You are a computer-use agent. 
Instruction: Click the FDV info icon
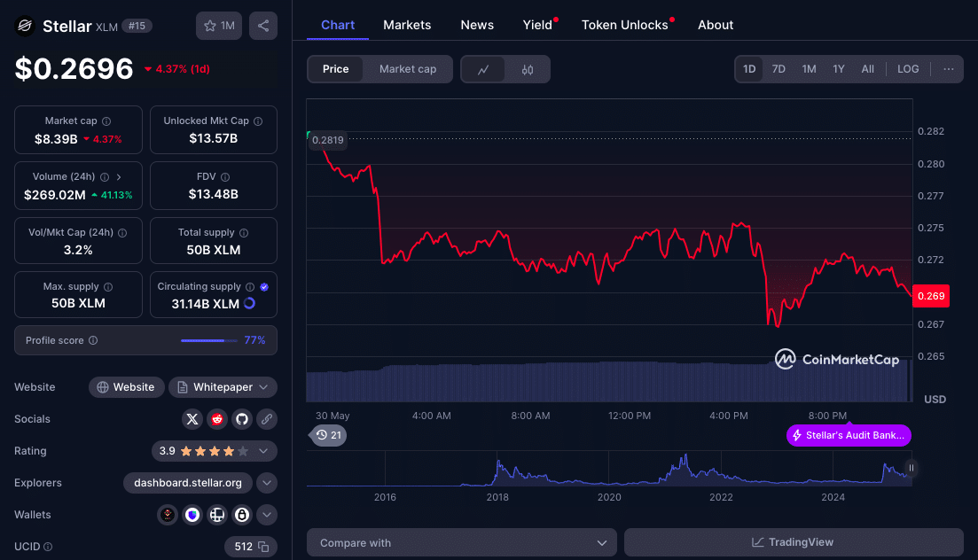coord(225,177)
